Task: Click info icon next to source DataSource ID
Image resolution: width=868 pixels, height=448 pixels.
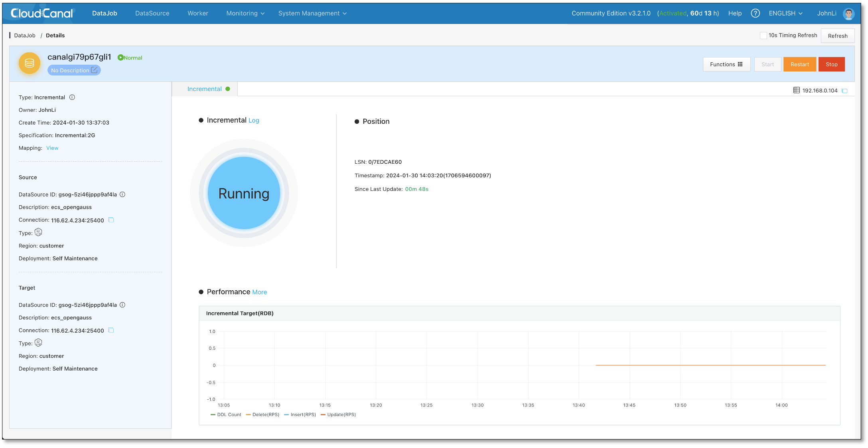Action: click(122, 194)
